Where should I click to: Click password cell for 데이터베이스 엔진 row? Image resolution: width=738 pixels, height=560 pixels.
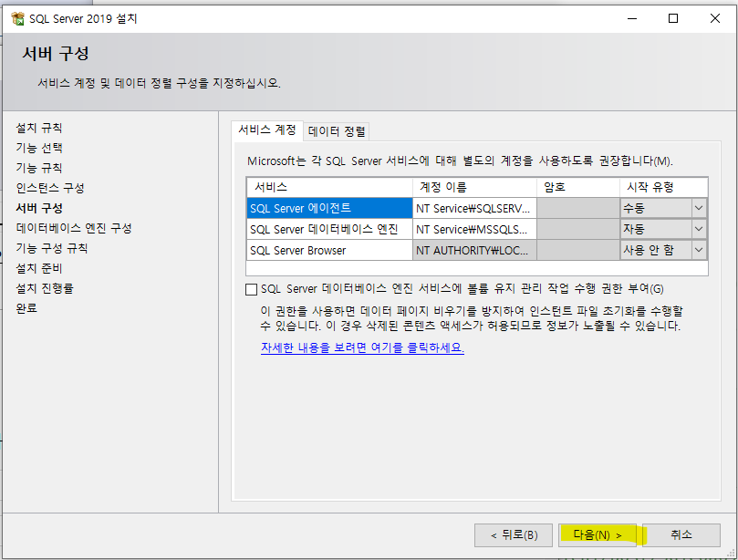tap(578, 229)
